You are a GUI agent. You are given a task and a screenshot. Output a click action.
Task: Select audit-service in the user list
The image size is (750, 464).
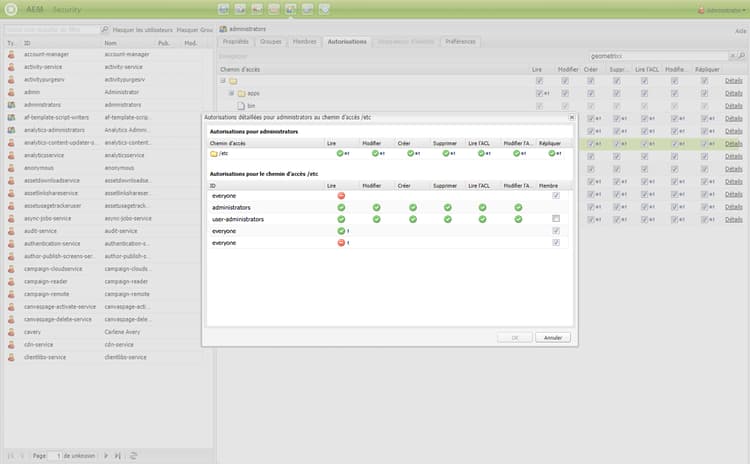pos(40,231)
